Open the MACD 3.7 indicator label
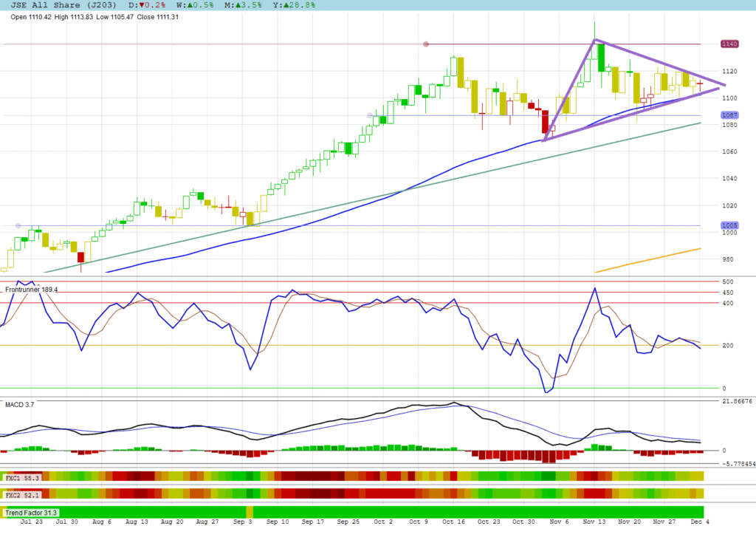This screenshot has width=756, height=543. click(19, 404)
